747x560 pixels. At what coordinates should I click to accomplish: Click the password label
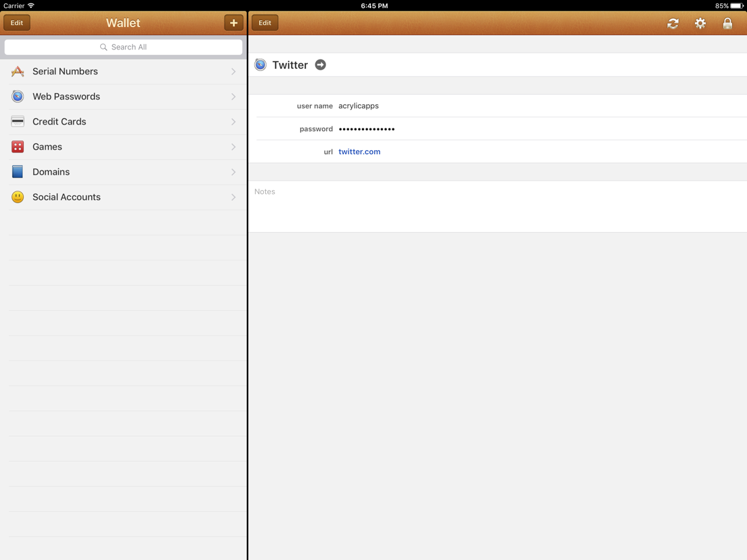316,129
